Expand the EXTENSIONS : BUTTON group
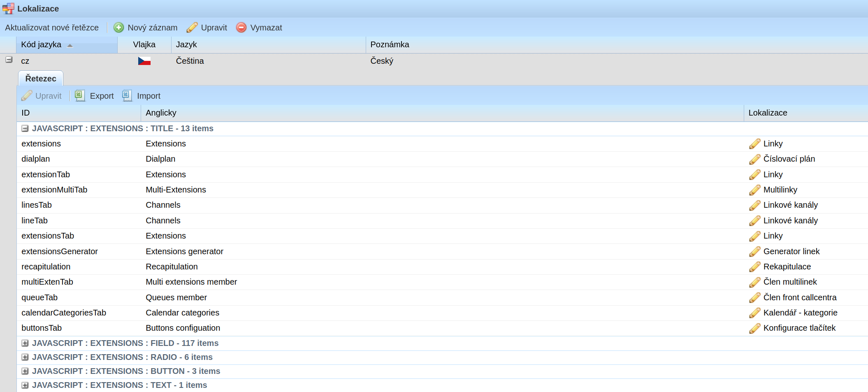The height and width of the screenshot is (392, 868). point(25,371)
